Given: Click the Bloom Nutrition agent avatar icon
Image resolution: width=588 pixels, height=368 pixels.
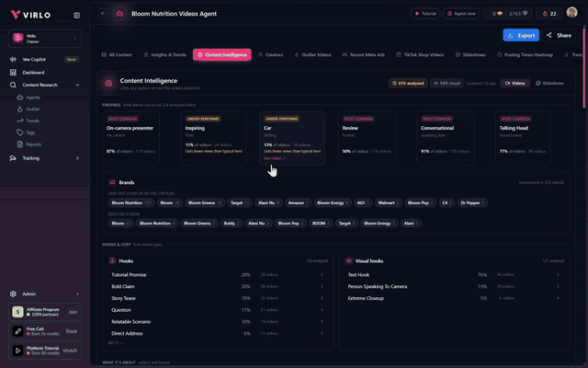Looking at the screenshot, I should pyautogui.click(x=119, y=14).
